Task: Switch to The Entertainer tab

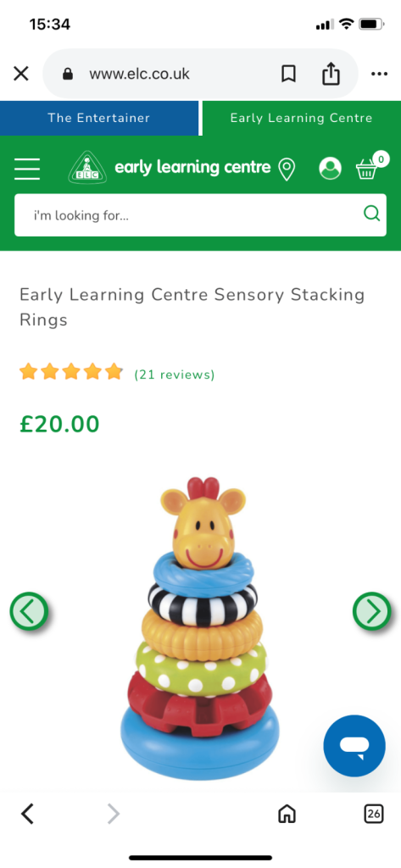Action: coord(99,118)
